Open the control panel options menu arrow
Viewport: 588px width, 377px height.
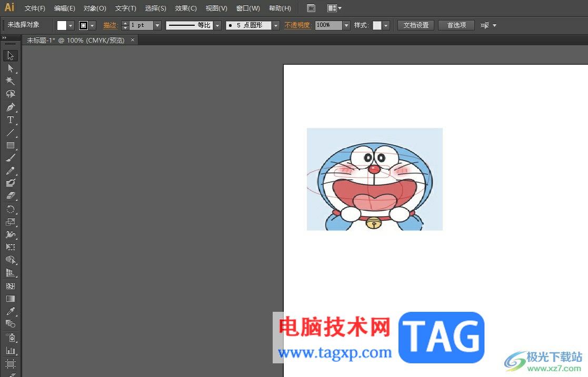(495, 25)
